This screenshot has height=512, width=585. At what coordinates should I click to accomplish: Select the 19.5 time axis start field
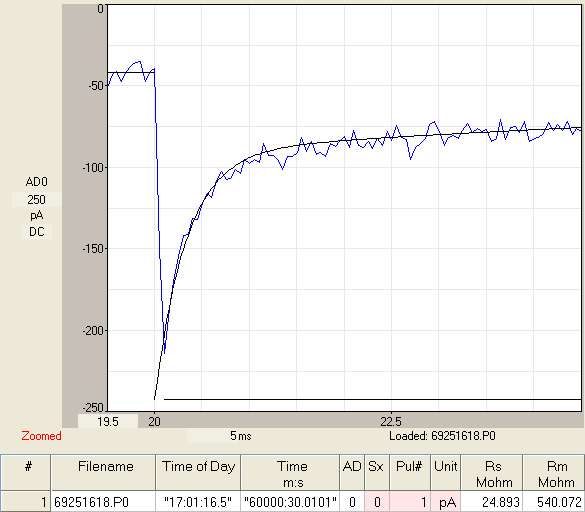108,421
